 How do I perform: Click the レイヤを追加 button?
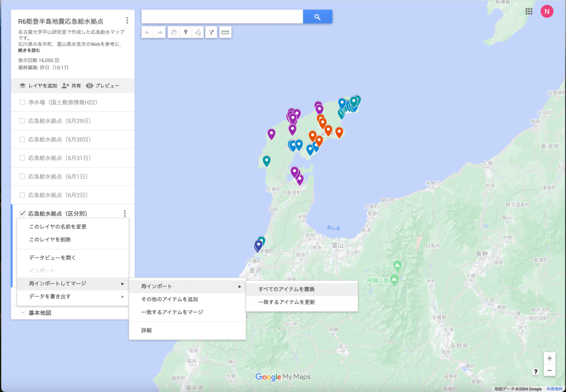38,86
